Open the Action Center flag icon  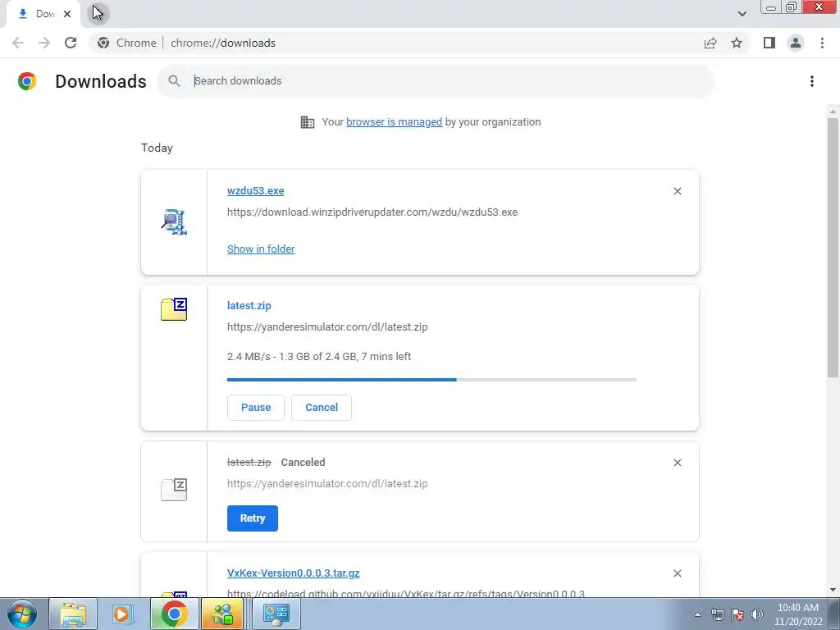[x=737, y=614]
